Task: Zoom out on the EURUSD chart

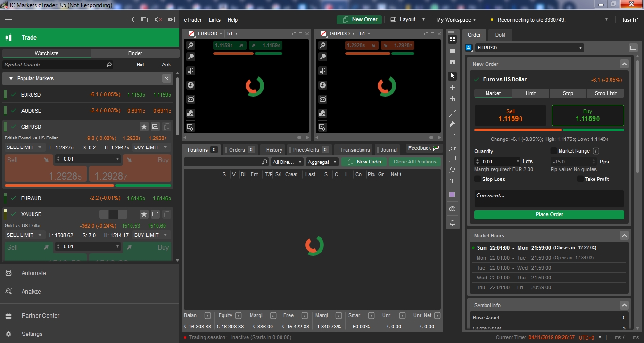Action: [x=190, y=57]
